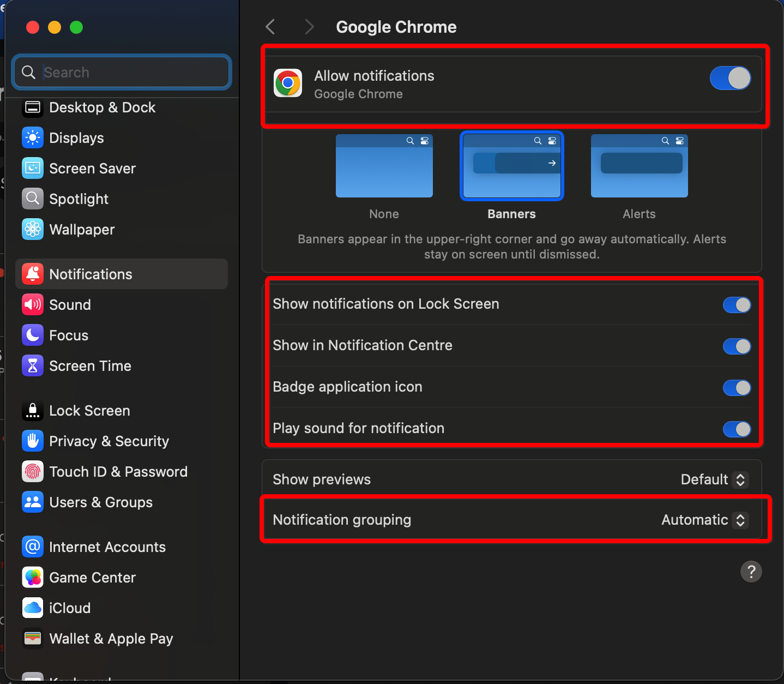Click the Users & Groups people icon
The image size is (784, 684).
(33, 502)
